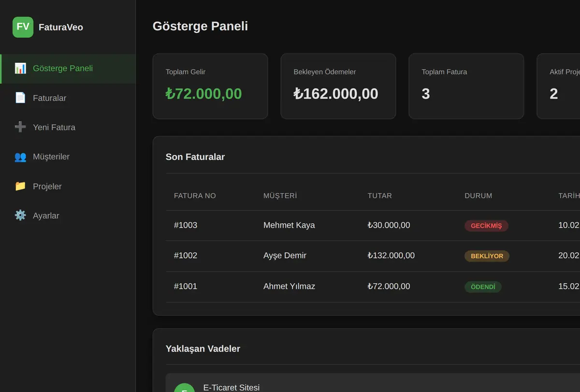Click invoice number #1001
The width and height of the screenshot is (580, 392).
coord(186,287)
